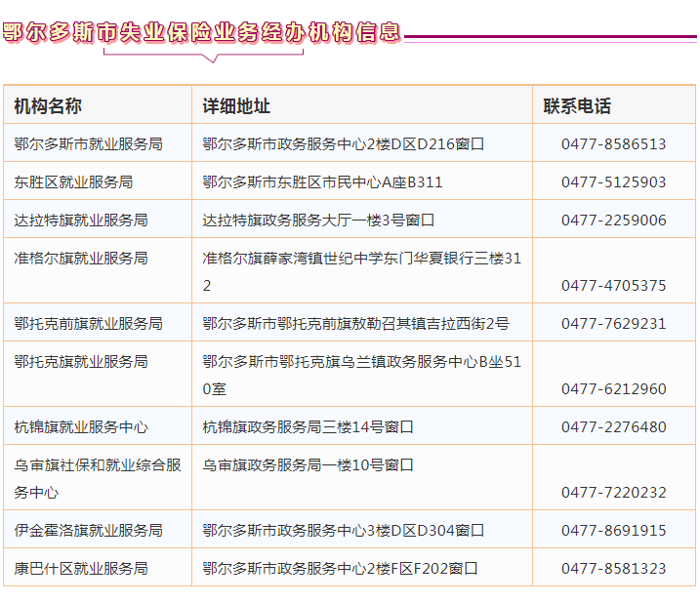This screenshot has height=603, width=700.
Task: Click address 鄂尔多斯市政务服务中心2楼D区D216窗口
Action: (x=344, y=144)
